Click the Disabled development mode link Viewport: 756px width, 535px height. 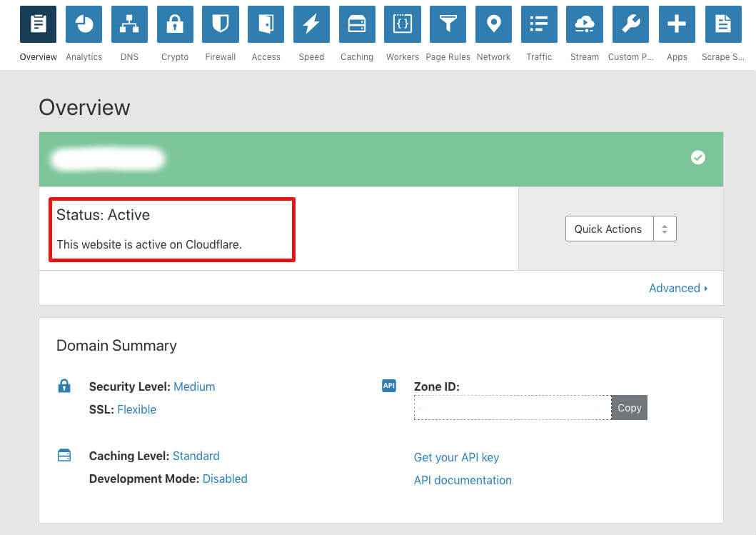[225, 479]
